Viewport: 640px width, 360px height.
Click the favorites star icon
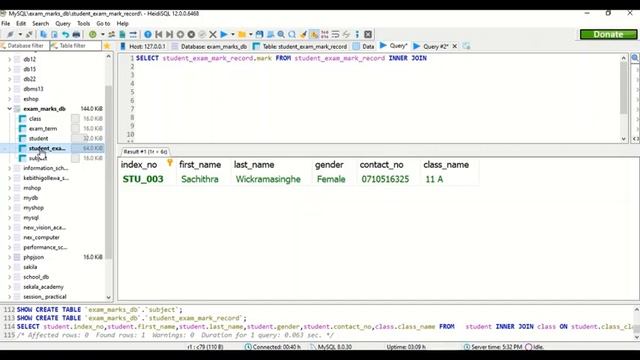pyautogui.click(x=107, y=46)
